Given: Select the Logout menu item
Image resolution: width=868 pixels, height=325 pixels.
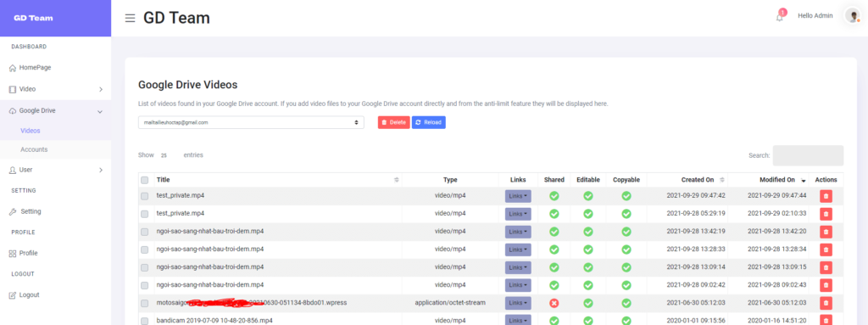Looking at the screenshot, I should coord(30,295).
